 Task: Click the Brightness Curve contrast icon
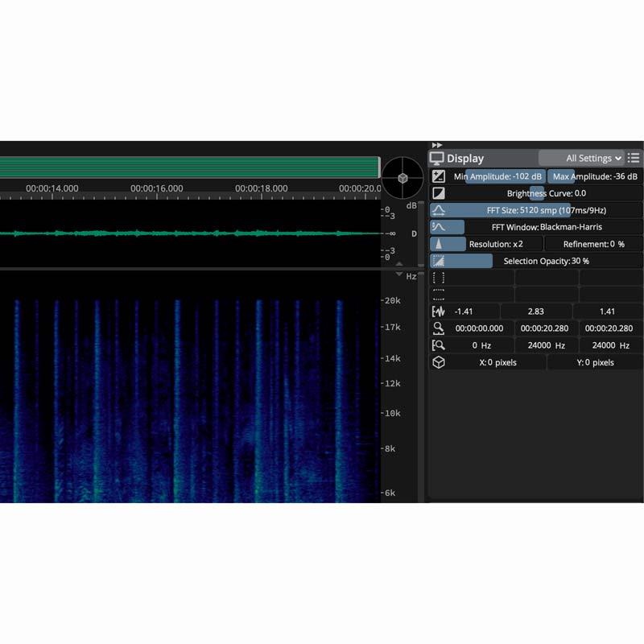point(439,193)
